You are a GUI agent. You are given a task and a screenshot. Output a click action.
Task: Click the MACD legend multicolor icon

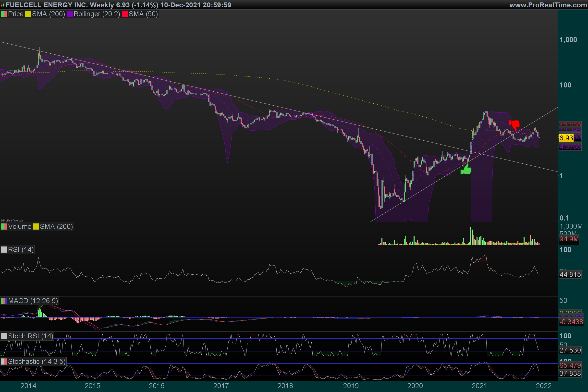click(4, 301)
